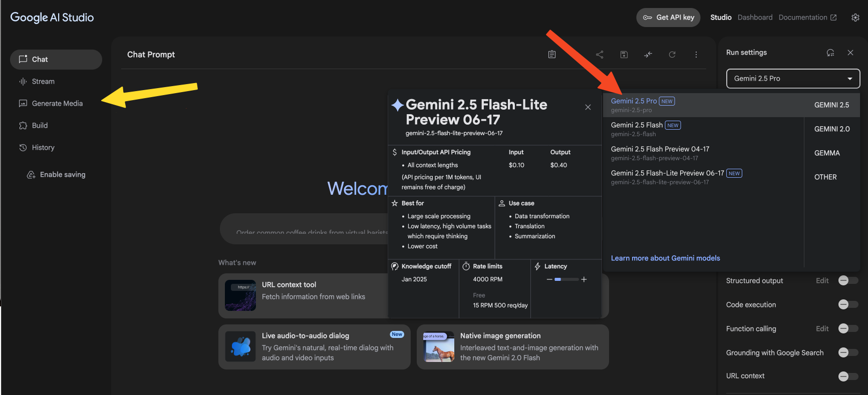Open Live audio-to-audio dialog card

click(315, 347)
